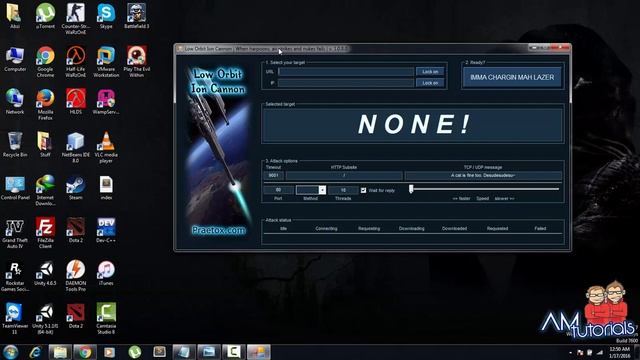Screen dimensions: 640x360
Task: Click into the HTTP Subsite field
Action: click(344, 176)
